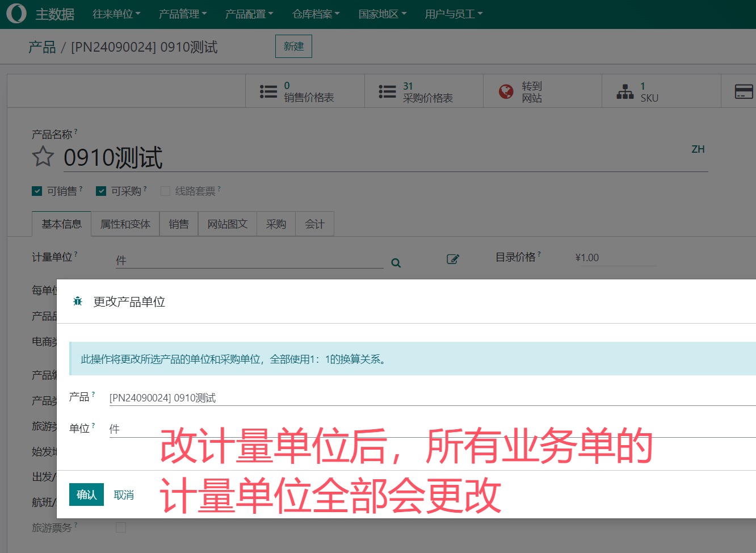Viewport: 756px width, 553px height.
Task: Expand the 用户与员工 menu
Action: (x=454, y=14)
